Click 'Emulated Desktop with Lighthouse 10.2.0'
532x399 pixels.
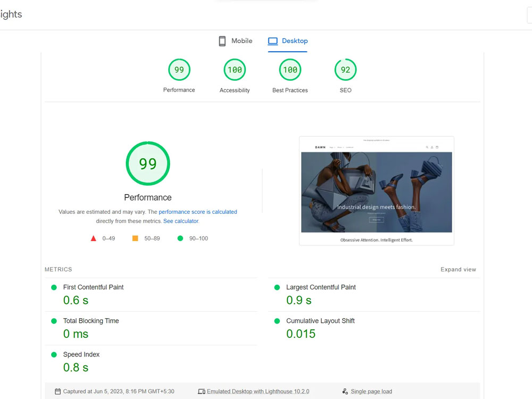point(258,392)
